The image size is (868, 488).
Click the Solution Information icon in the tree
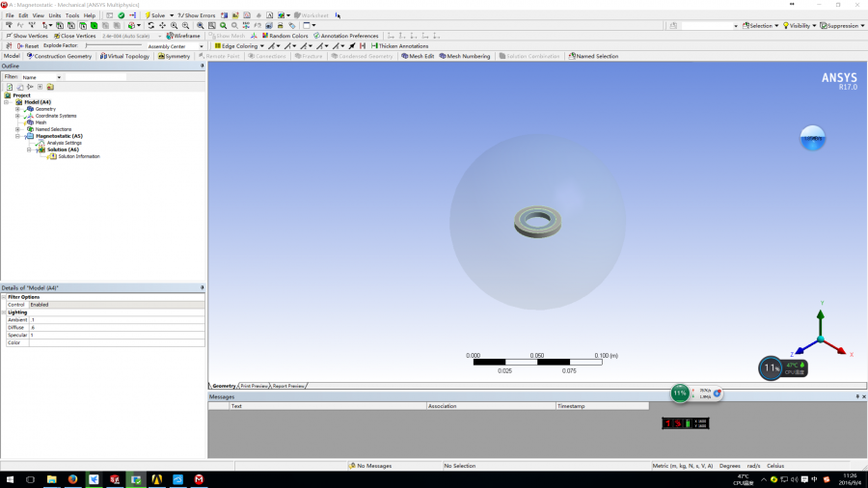pos(53,156)
